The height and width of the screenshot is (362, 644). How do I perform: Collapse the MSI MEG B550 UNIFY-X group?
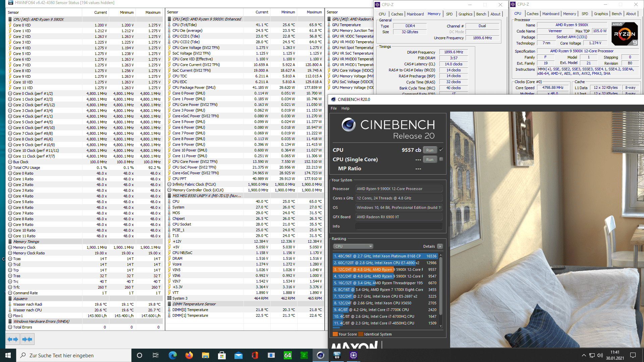click(169, 196)
